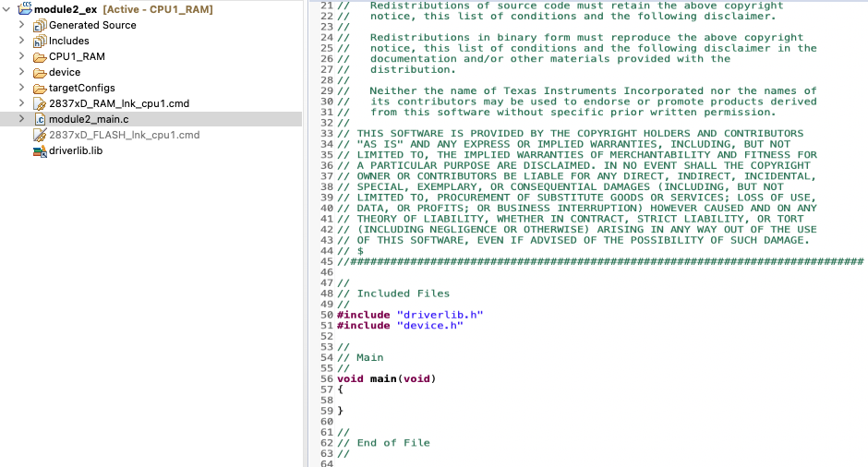This screenshot has height=467, width=868.
Task: Click the [Active - CPU1_RAM] configuration label
Action: tap(158, 9)
